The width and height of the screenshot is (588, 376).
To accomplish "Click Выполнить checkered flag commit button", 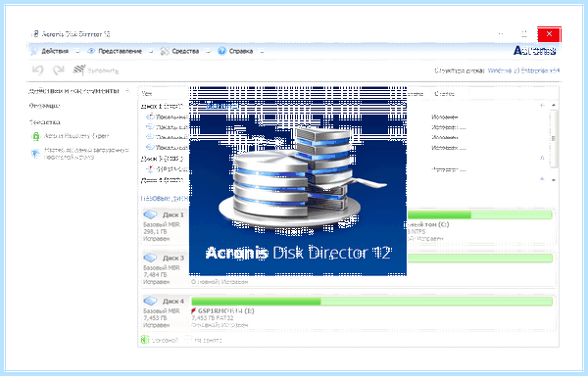I will (x=96, y=70).
